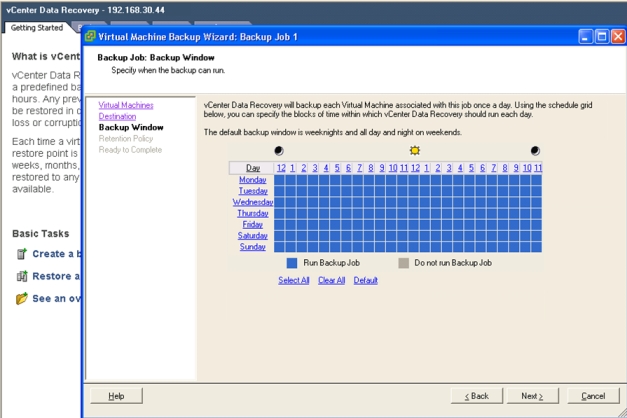This screenshot has height=418, width=627.
Task: Select the Day column header
Action: click(x=253, y=168)
